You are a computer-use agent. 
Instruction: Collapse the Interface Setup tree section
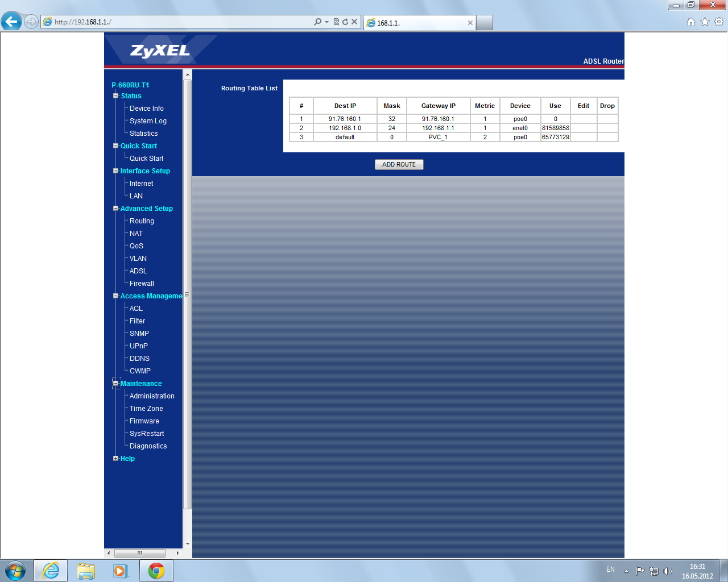115,171
